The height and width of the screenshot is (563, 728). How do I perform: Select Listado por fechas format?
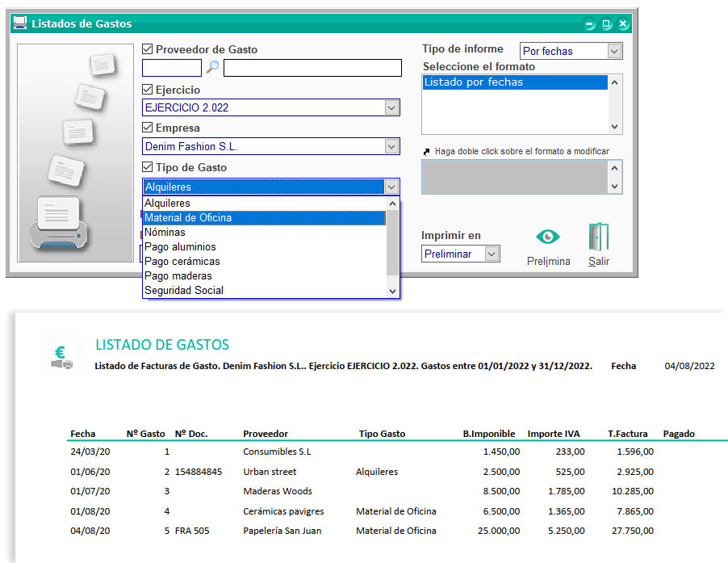click(x=514, y=82)
